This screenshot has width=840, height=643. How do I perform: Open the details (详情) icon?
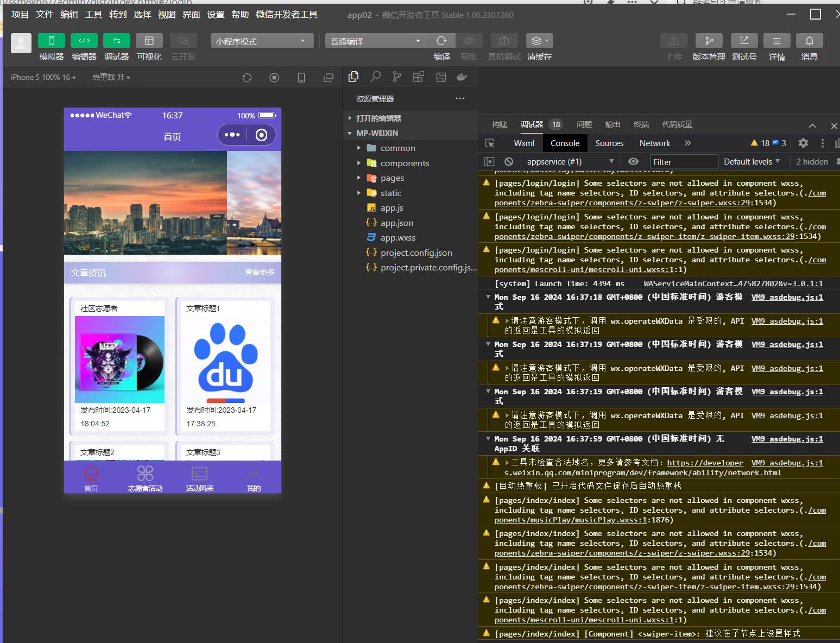pos(777,41)
